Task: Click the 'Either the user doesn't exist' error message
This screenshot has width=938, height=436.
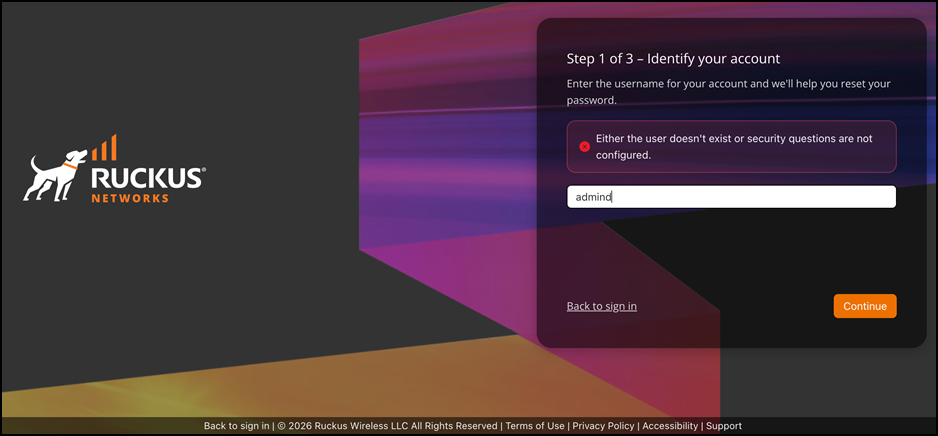Action: 733,147
